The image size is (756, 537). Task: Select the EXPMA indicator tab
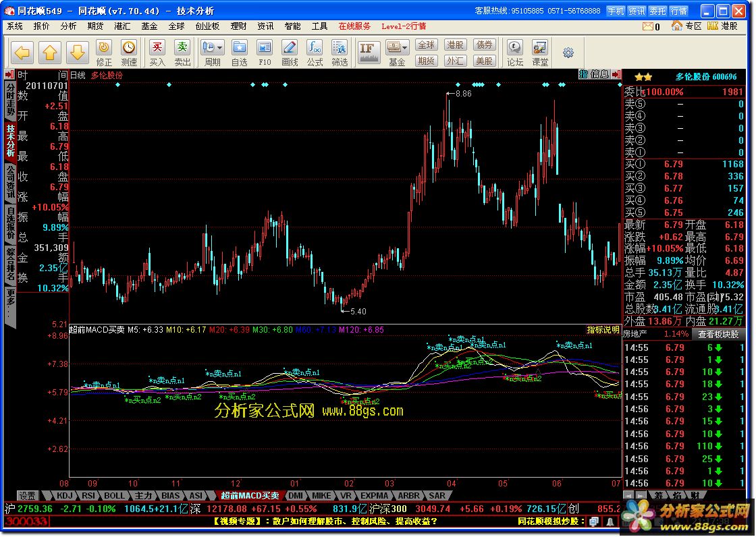click(x=374, y=496)
